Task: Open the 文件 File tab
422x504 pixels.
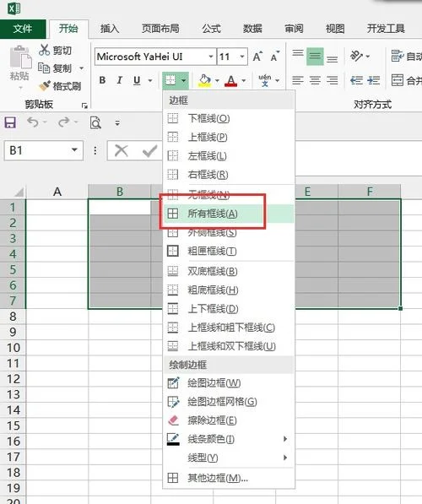Action: point(23,29)
